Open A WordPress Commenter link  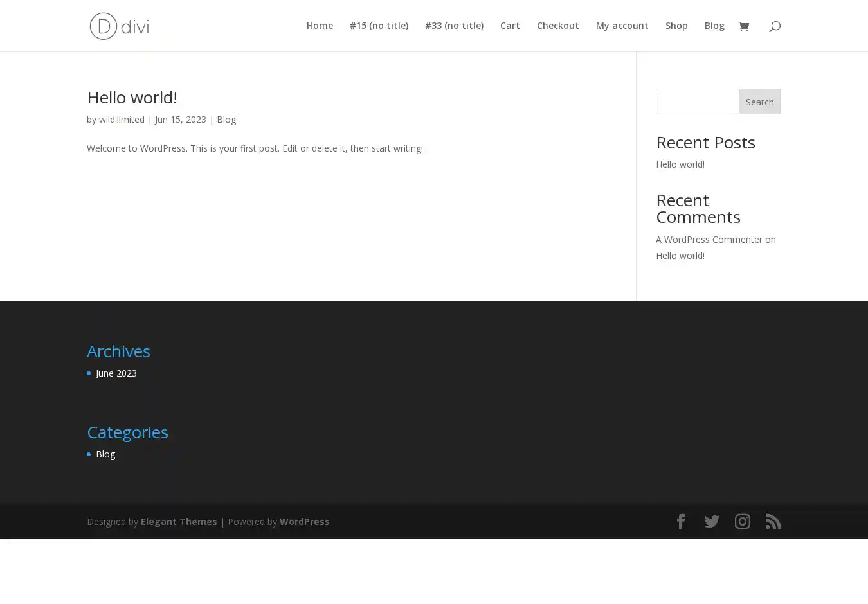[x=709, y=240]
